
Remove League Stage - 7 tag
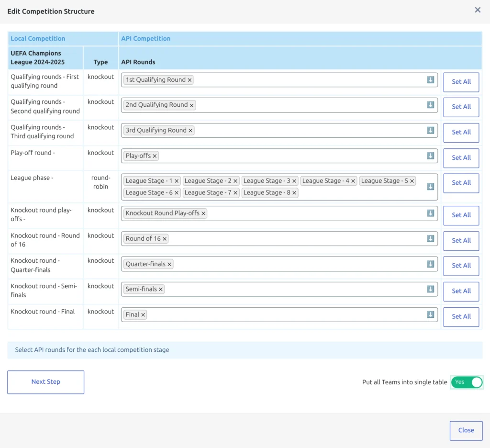coord(235,193)
